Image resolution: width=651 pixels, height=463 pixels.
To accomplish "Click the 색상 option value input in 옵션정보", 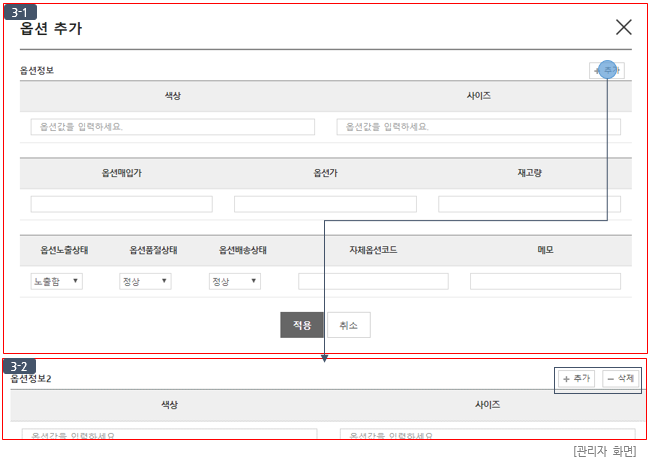I will tap(173, 127).
